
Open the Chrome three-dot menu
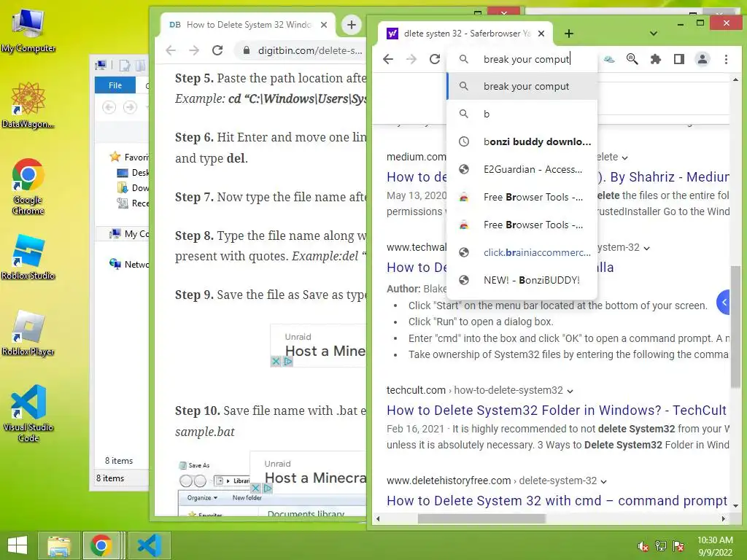pos(726,59)
